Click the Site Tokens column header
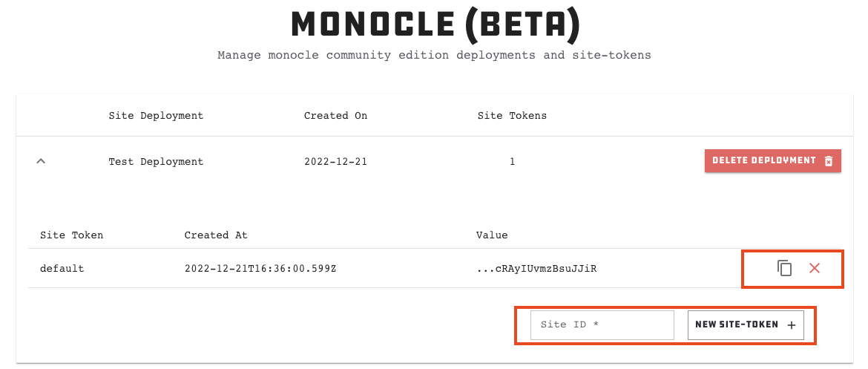The height and width of the screenshot is (369, 868). point(512,116)
